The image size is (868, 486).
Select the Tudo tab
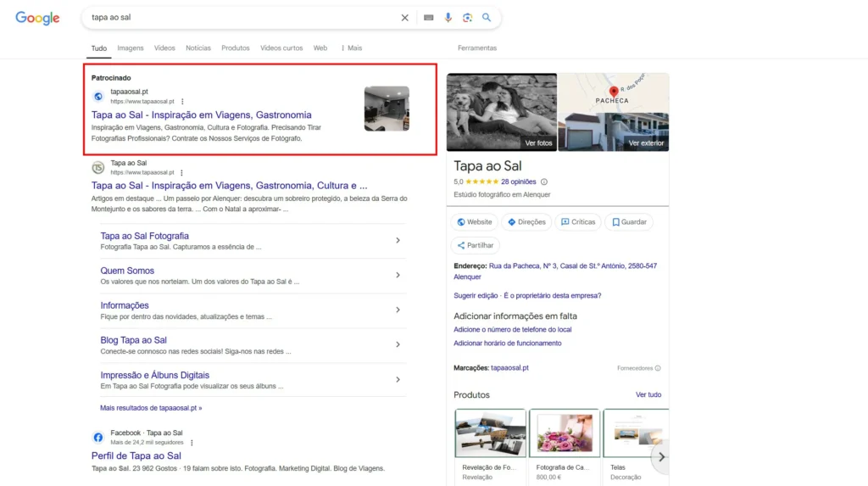[99, 48]
